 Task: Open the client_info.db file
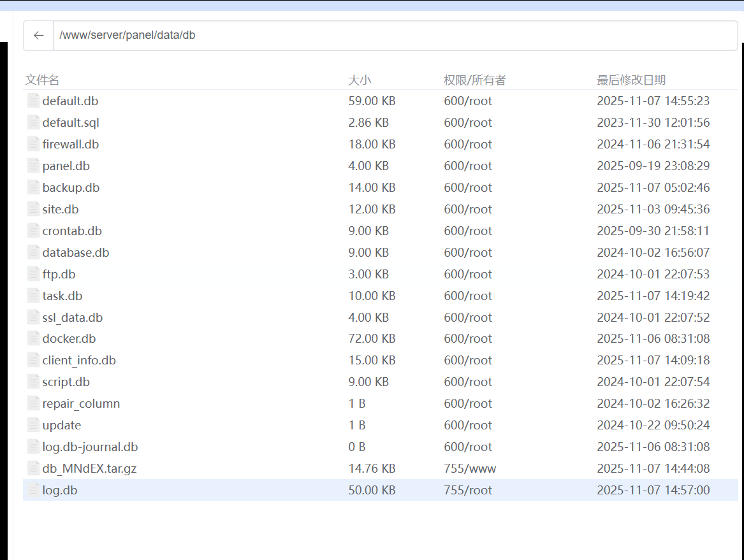(79, 360)
